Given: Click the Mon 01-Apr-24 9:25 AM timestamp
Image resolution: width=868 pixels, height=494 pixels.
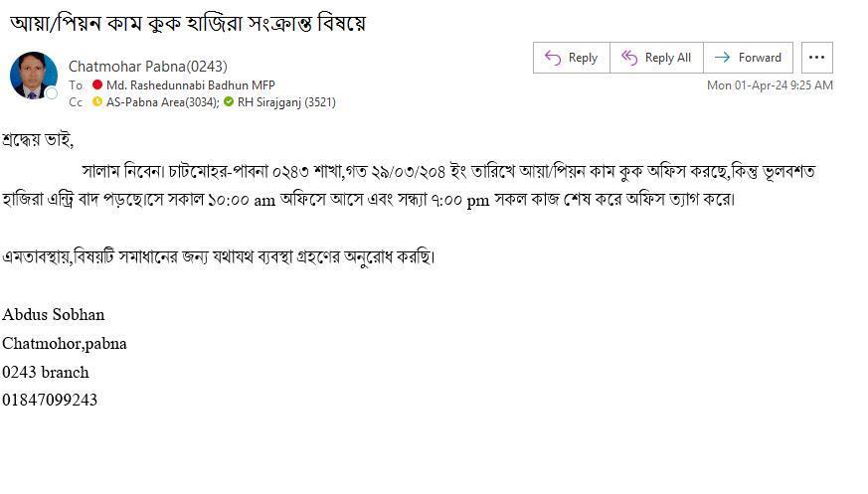Looking at the screenshot, I should click(770, 85).
